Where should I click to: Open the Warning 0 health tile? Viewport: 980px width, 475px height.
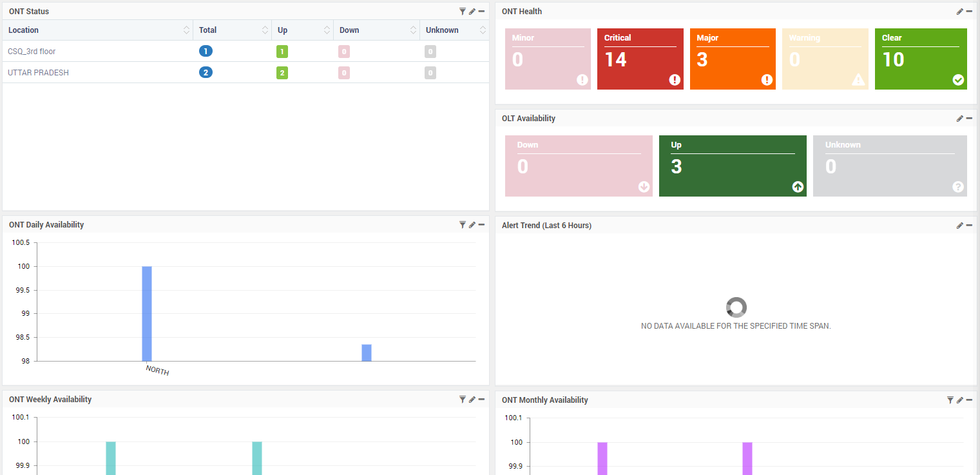pos(825,59)
